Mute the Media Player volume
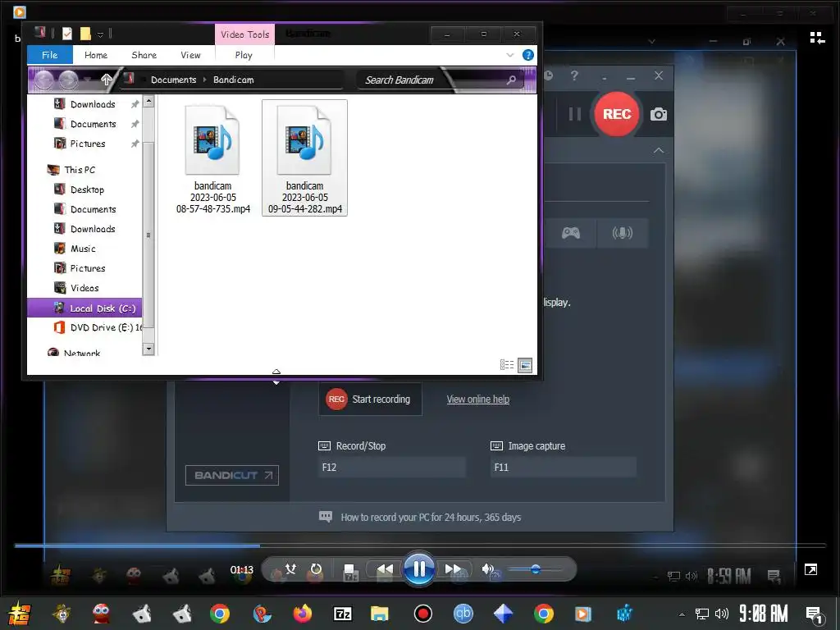This screenshot has width=840, height=630. [x=488, y=569]
